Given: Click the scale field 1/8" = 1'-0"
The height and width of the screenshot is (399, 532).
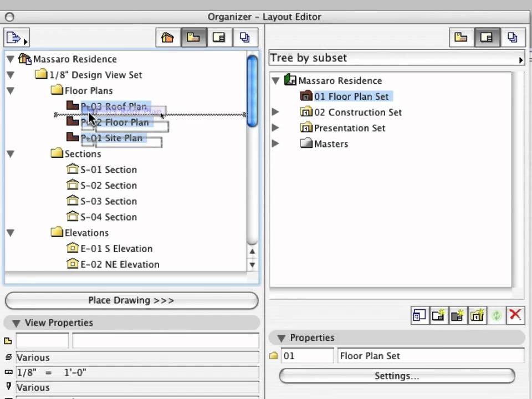Looking at the screenshot, I should [137, 372].
